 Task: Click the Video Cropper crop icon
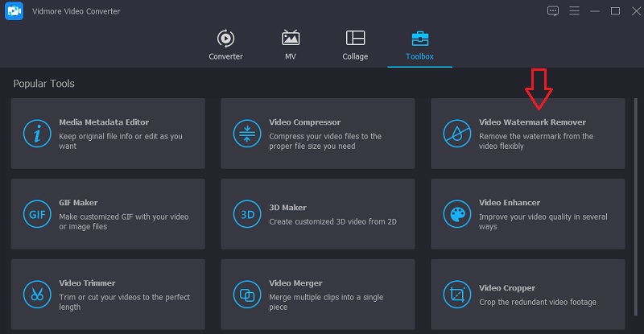point(456,295)
